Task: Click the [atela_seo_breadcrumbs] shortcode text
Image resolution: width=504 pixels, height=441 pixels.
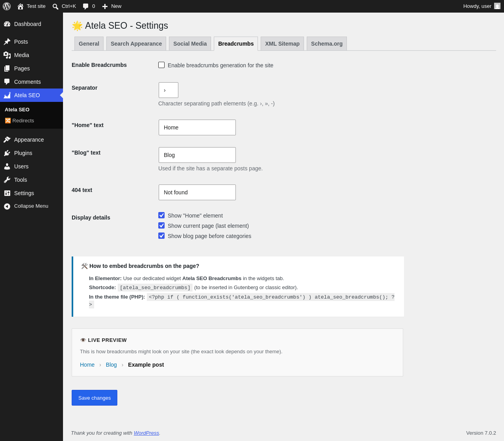Action: pyautogui.click(x=155, y=288)
